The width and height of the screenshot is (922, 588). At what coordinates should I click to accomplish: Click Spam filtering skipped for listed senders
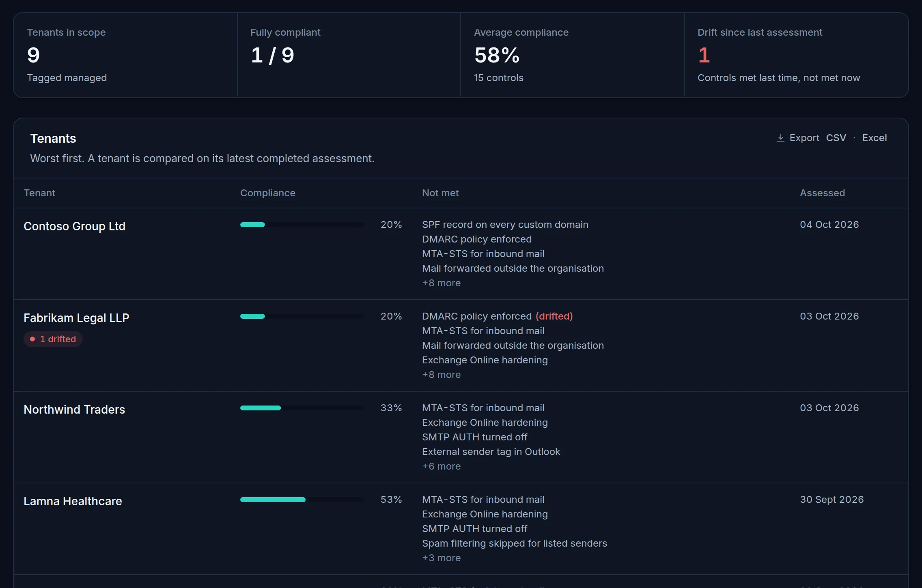coord(514,543)
